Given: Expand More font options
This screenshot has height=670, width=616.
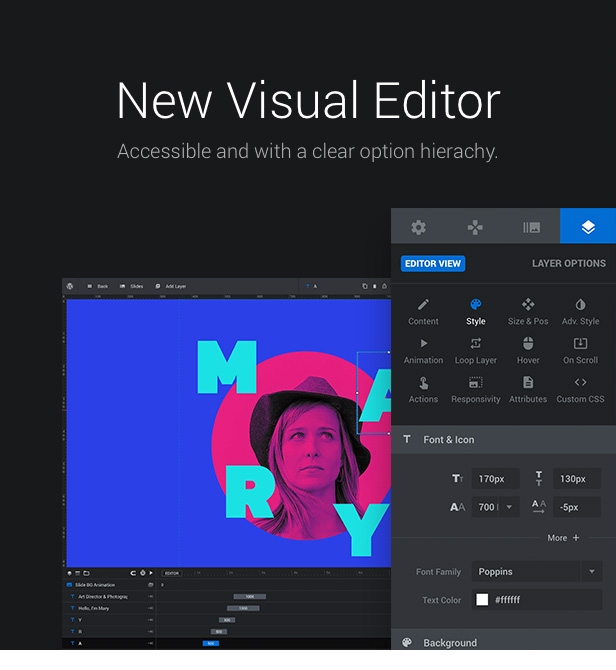Looking at the screenshot, I should (563, 538).
